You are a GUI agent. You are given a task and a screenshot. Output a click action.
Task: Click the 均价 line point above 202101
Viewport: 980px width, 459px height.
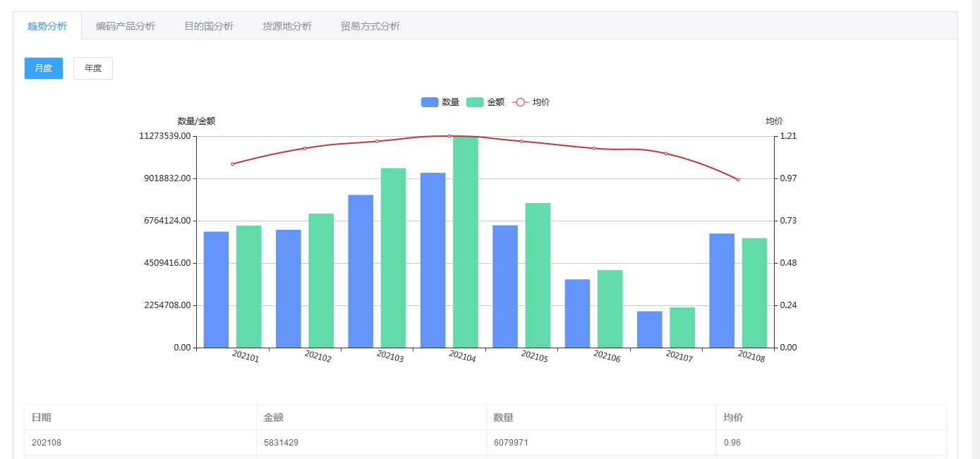click(233, 164)
